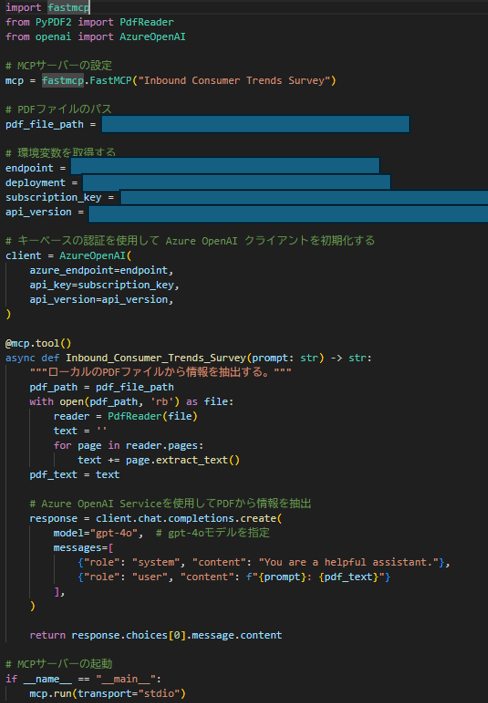This screenshot has width=488, height=703.
Task: Click the 'subscription_key =' variable
Action: (60, 197)
